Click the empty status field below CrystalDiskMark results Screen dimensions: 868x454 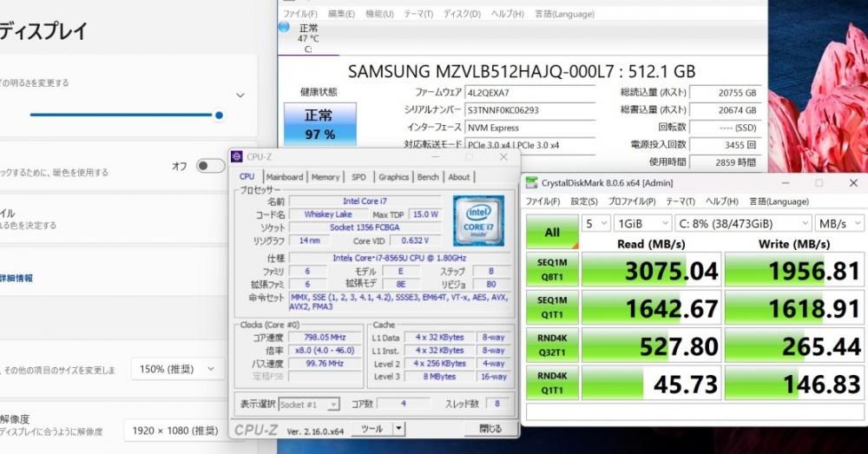pyautogui.click(x=694, y=411)
